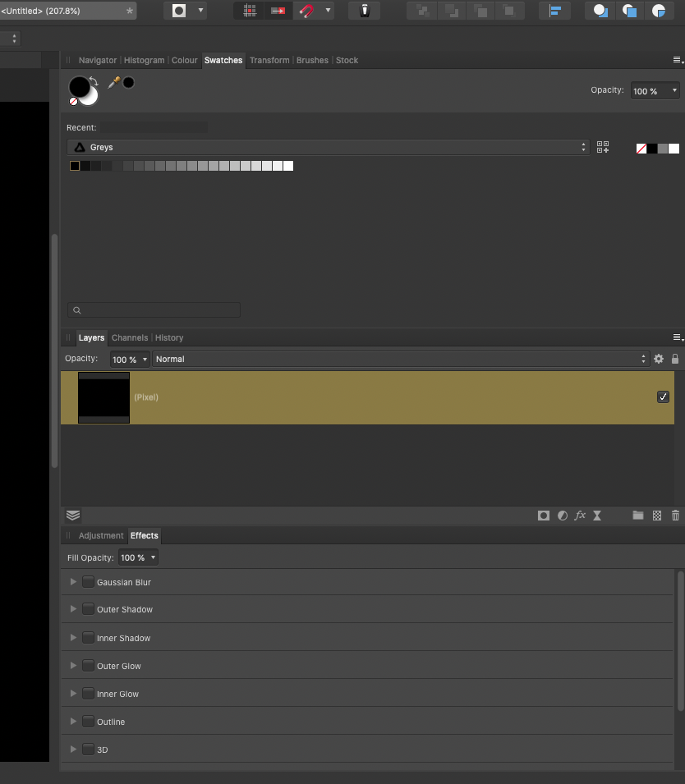
Task: Open the Colour tab
Action: point(185,60)
